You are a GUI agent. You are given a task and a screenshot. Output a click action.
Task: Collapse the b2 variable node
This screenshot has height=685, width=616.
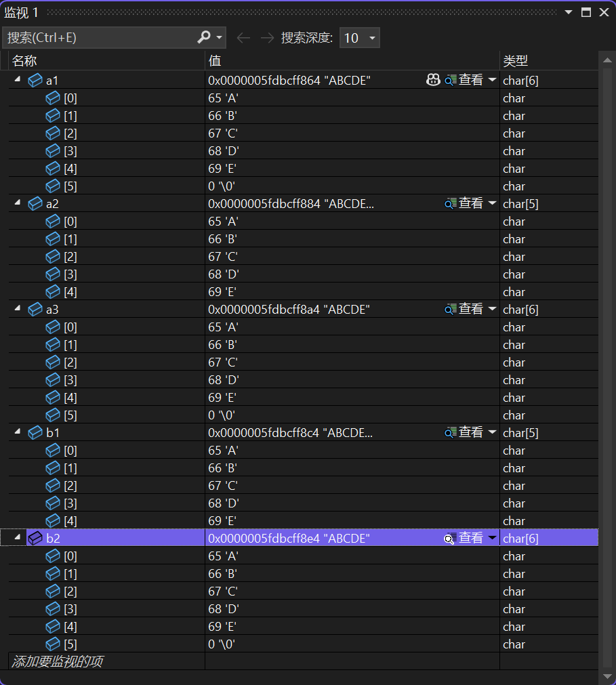18,538
